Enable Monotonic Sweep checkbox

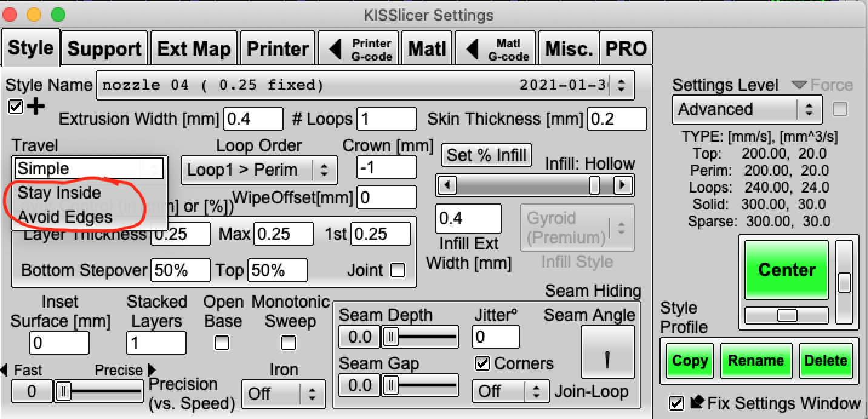[289, 343]
